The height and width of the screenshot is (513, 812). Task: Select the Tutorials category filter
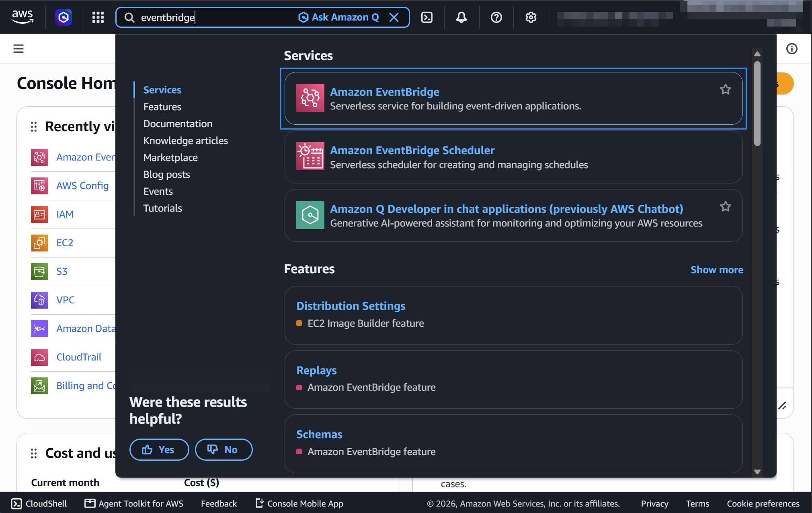(163, 208)
